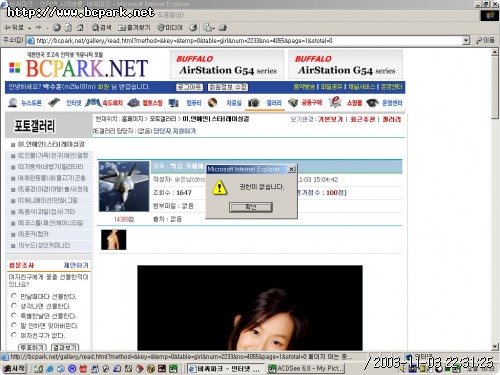Click the page icon in the address bar
The height and width of the screenshot is (375, 500).
[30, 41]
